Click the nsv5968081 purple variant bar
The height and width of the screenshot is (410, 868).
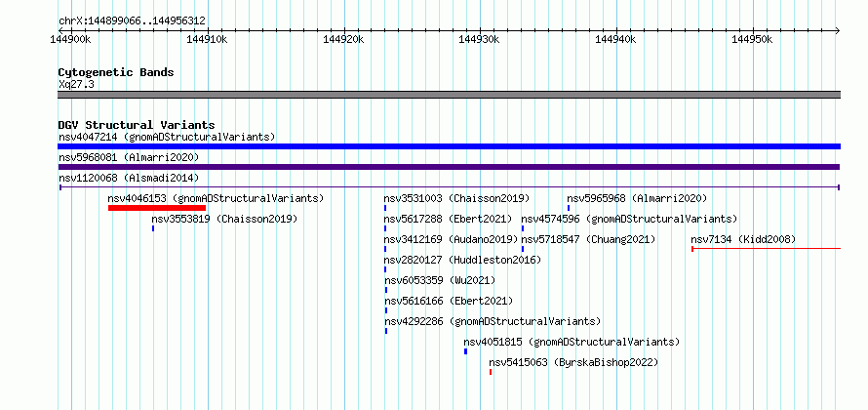pyautogui.click(x=449, y=167)
